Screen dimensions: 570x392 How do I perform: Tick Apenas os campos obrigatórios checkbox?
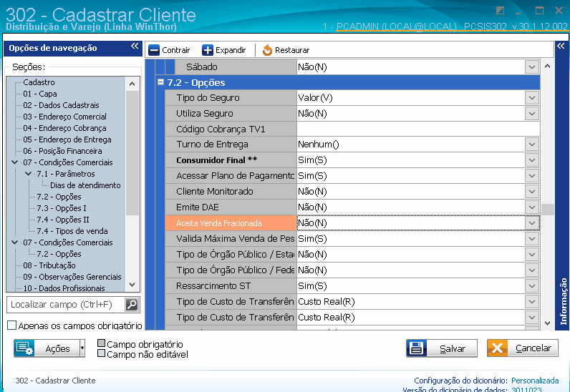pos(11,325)
